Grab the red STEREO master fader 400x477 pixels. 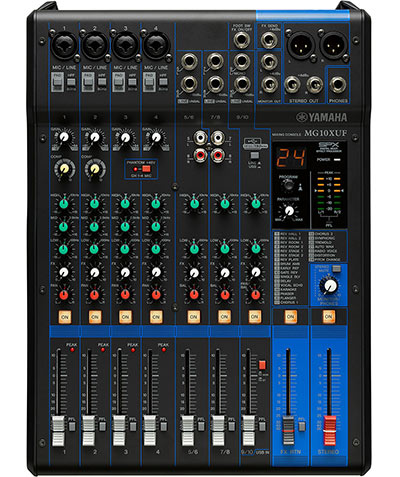tap(330, 430)
